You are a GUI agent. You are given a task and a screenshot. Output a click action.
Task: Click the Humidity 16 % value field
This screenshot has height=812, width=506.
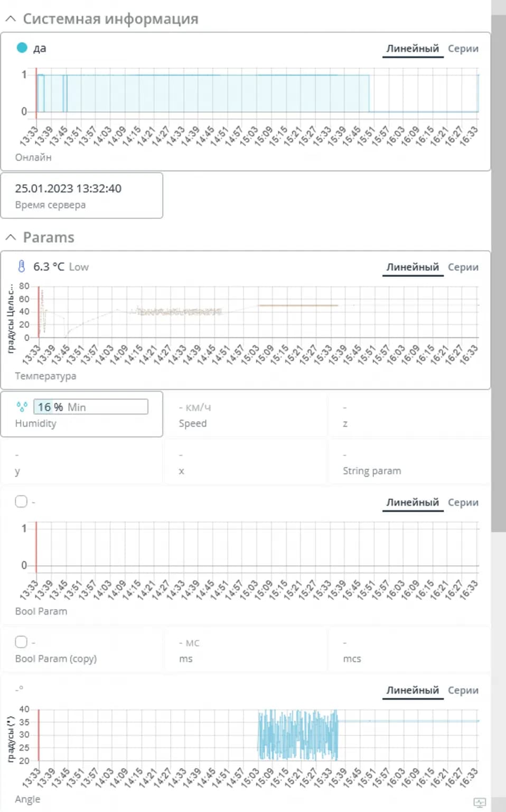[x=90, y=407]
